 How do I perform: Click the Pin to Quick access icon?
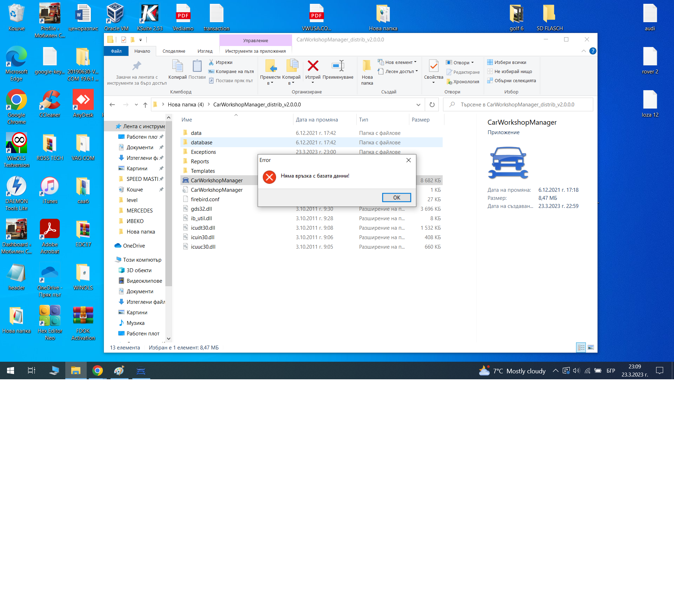pyautogui.click(x=137, y=66)
